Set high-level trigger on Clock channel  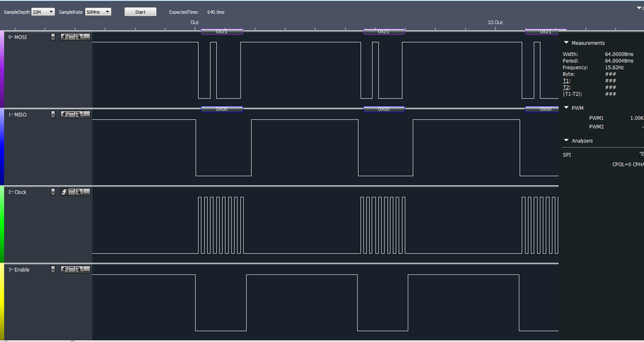pos(72,192)
